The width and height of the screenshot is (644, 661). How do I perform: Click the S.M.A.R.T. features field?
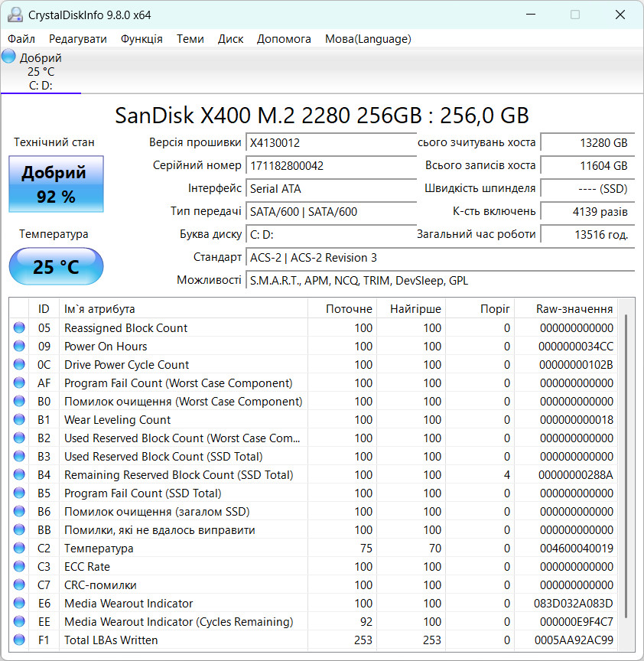[440, 280]
